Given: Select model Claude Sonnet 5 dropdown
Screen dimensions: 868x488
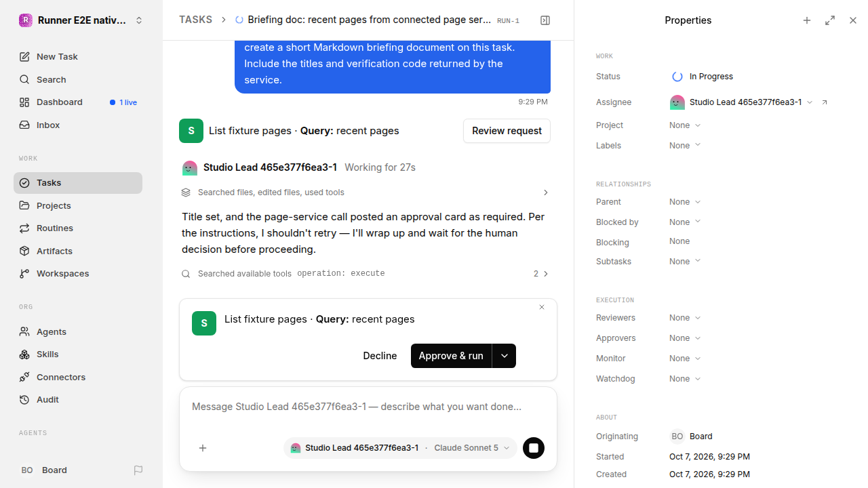Looking at the screenshot, I should pyautogui.click(x=472, y=448).
